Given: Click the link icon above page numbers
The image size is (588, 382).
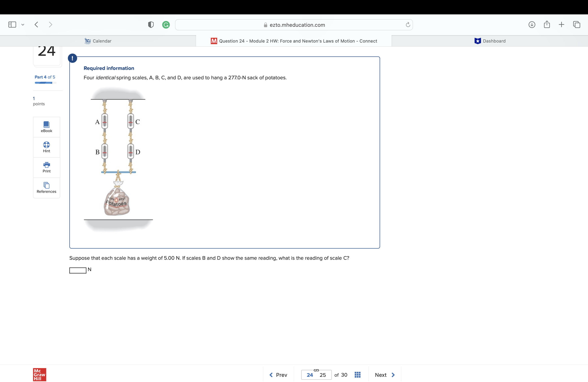Looking at the screenshot, I should [x=316, y=370].
